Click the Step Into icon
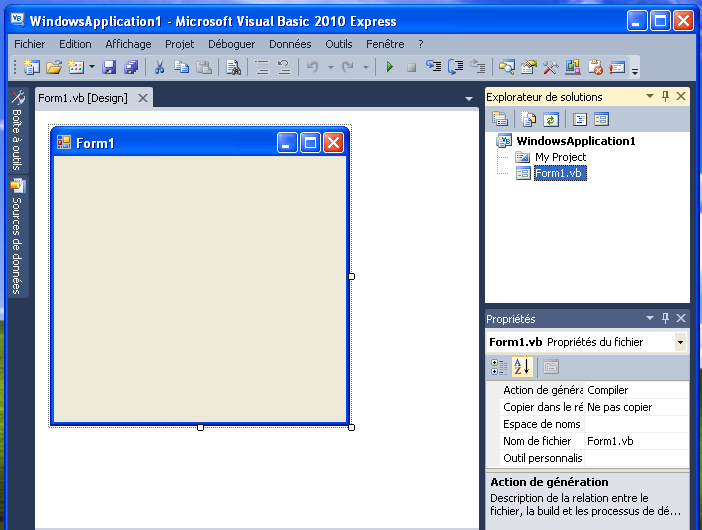Image resolution: width=702 pixels, height=530 pixels. click(x=433, y=67)
